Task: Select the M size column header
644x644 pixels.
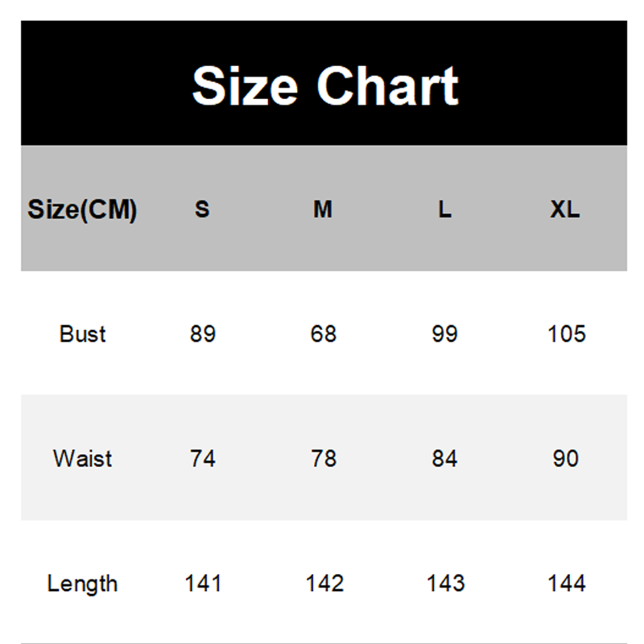Action: (x=323, y=210)
